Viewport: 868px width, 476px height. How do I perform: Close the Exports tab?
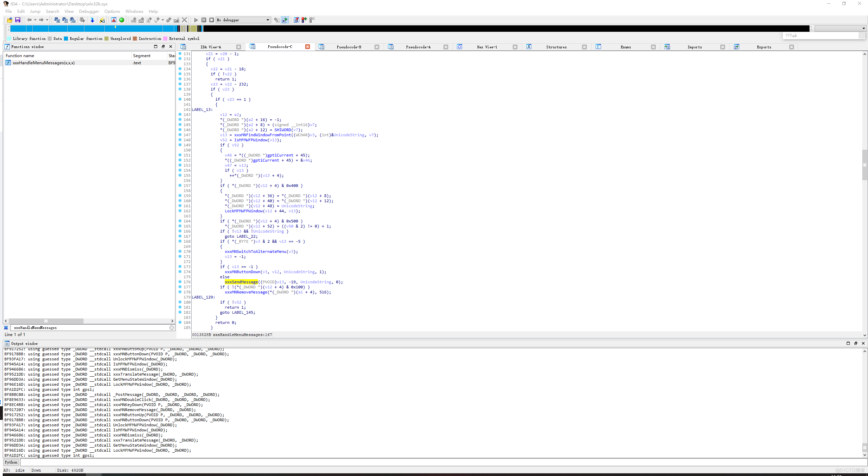[791, 47]
